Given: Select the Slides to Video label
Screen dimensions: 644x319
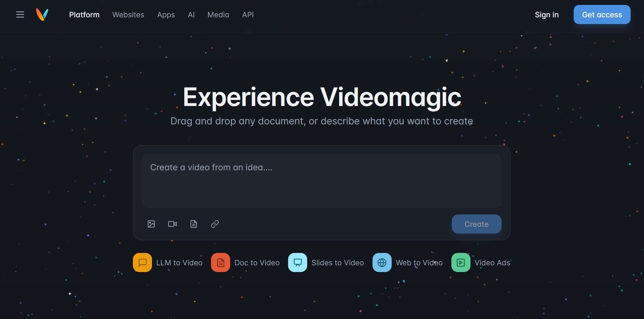Looking at the screenshot, I should click(338, 263).
